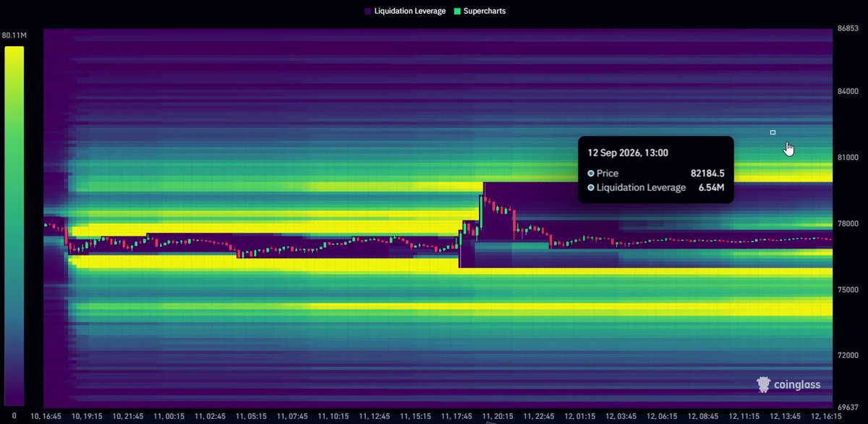Click the time axis label 11, 05:15
Screen dimensions: 868x424
[251, 417]
